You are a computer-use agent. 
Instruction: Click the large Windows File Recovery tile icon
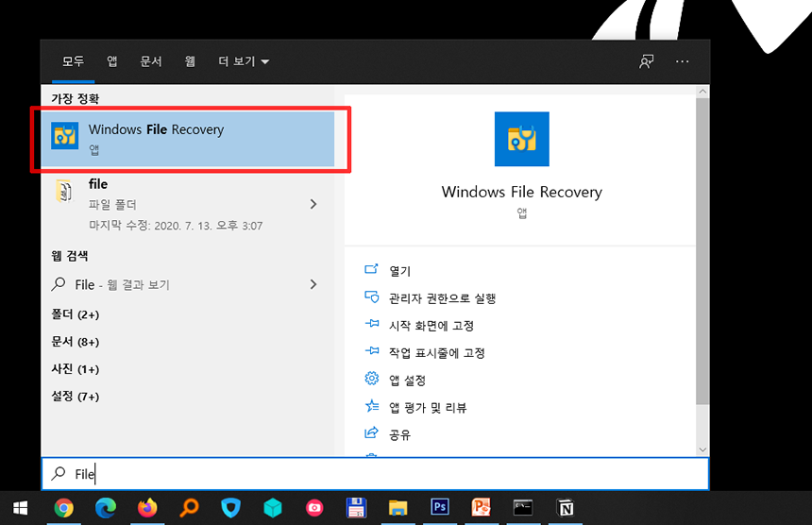pyautogui.click(x=521, y=139)
